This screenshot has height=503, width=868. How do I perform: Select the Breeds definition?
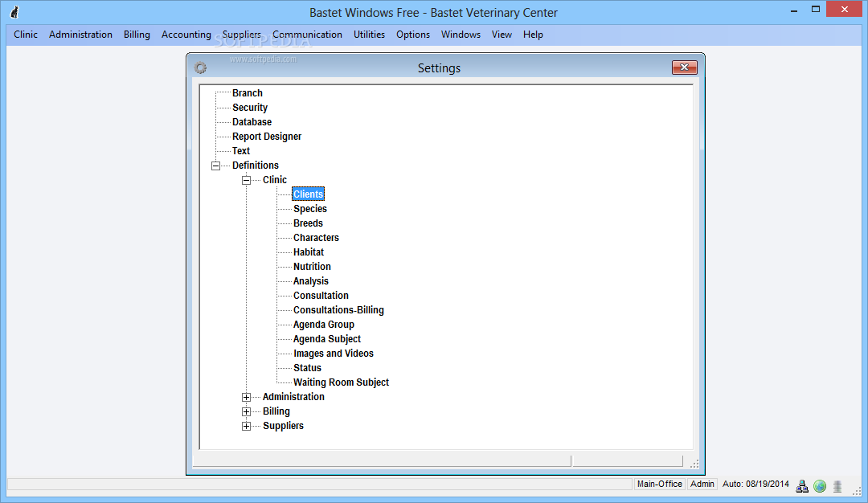[308, 223]
